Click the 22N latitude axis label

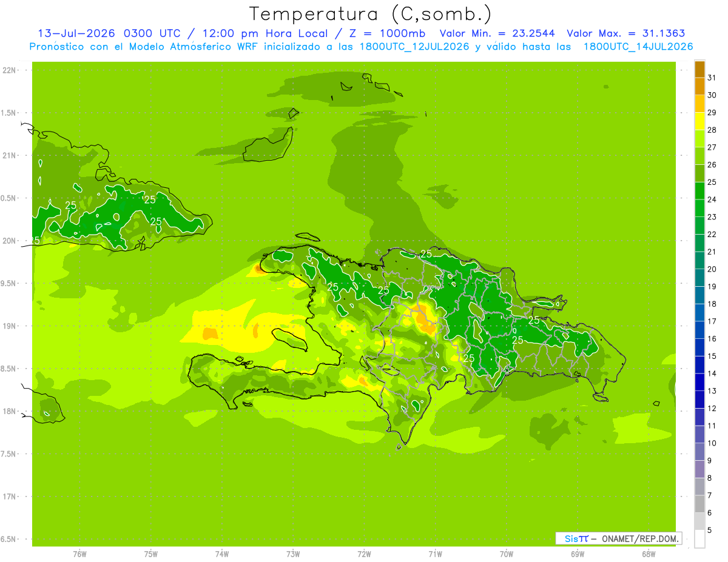tap(10, 70)
